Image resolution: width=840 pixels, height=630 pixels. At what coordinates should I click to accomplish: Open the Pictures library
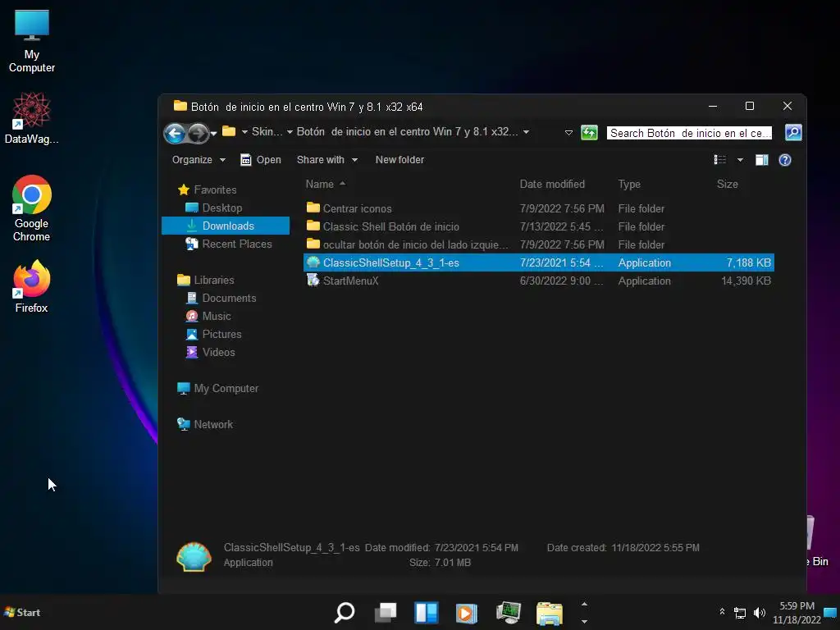pyautogui.click(x=213, y=335)
